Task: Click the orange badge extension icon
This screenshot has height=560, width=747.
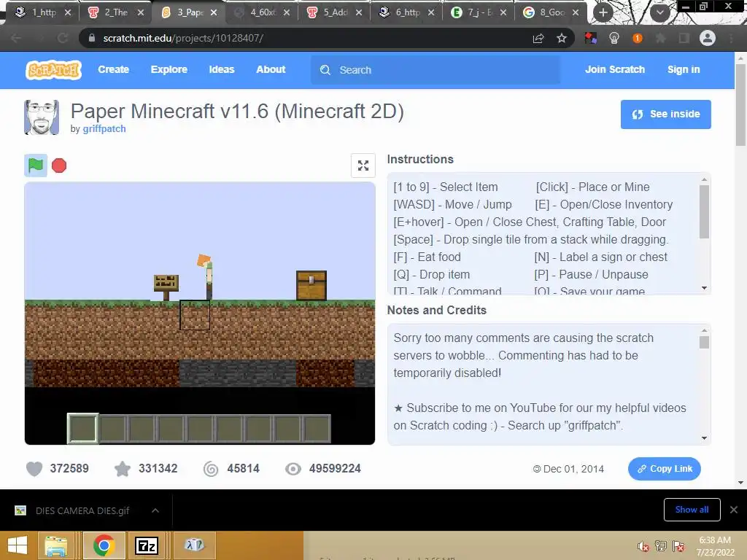Action: pyautogui.click(x=638, y=38)
